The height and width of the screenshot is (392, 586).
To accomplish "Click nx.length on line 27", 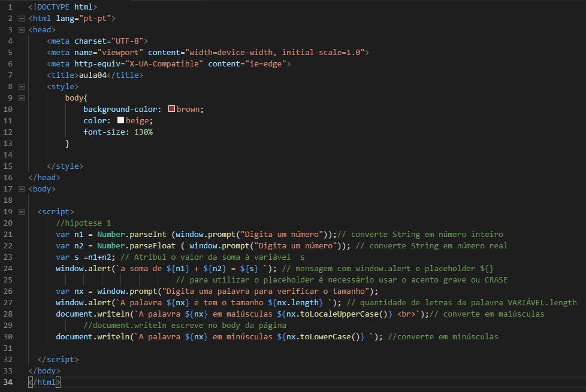I will pyautogui.click(x=297, y=302).
